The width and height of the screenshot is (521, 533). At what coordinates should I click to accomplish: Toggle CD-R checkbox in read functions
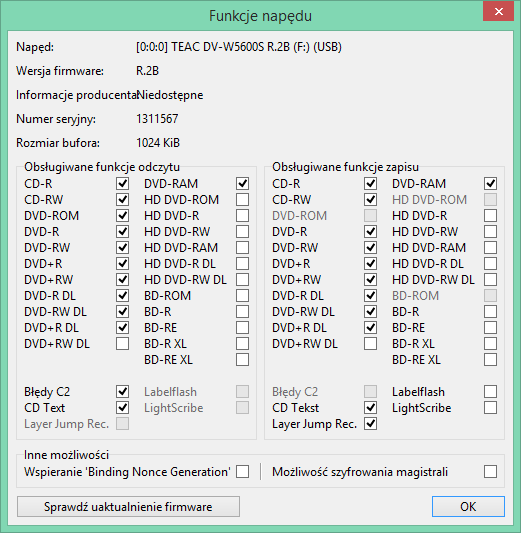[122, 184]
